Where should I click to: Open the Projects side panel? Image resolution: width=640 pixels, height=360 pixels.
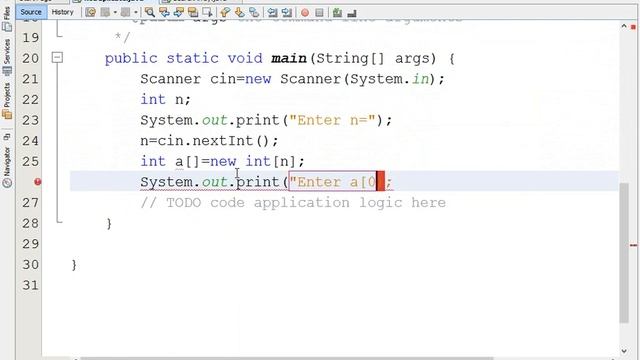point(7,101)
